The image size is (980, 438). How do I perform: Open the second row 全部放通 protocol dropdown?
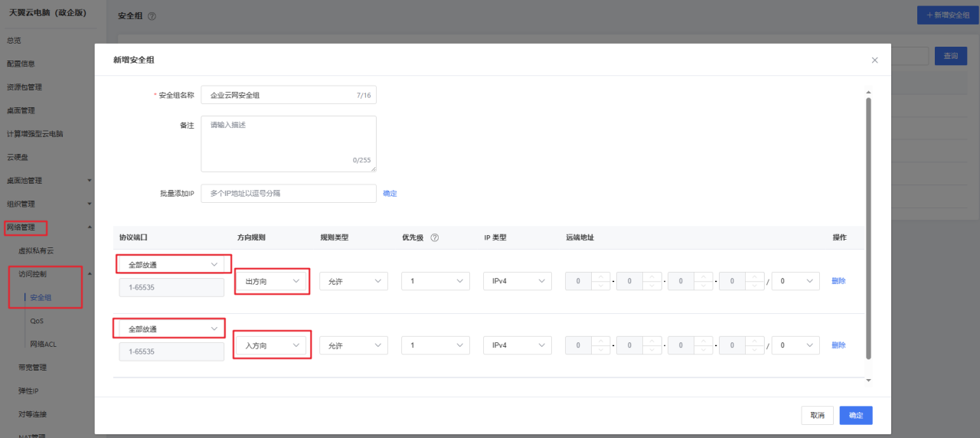(x=172, y=328)
